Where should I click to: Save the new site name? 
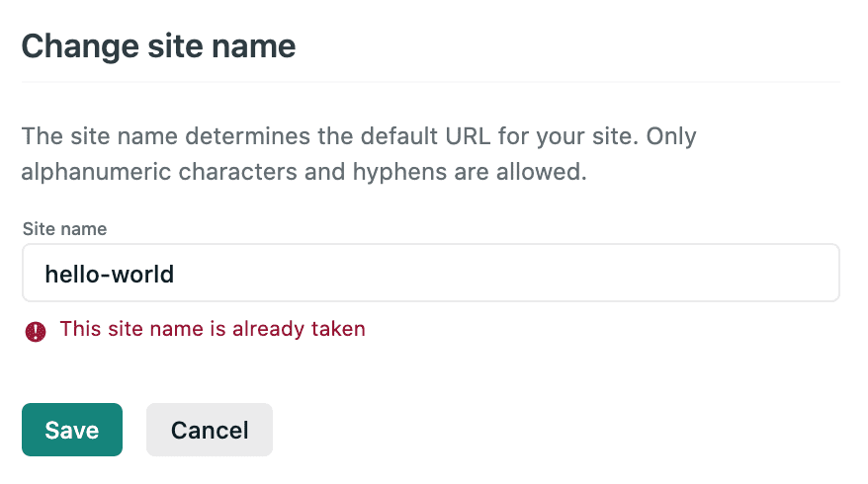72,430
